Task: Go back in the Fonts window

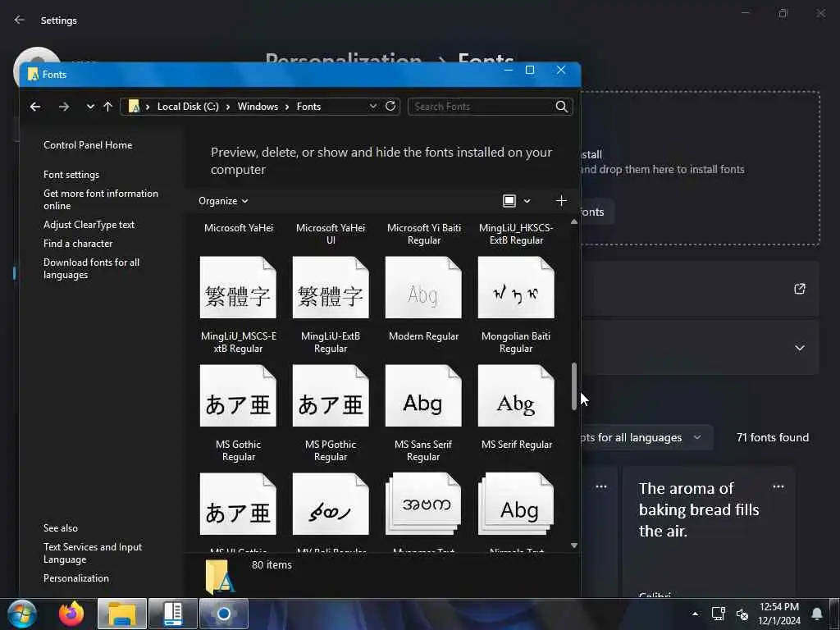Action: [35, 107]
